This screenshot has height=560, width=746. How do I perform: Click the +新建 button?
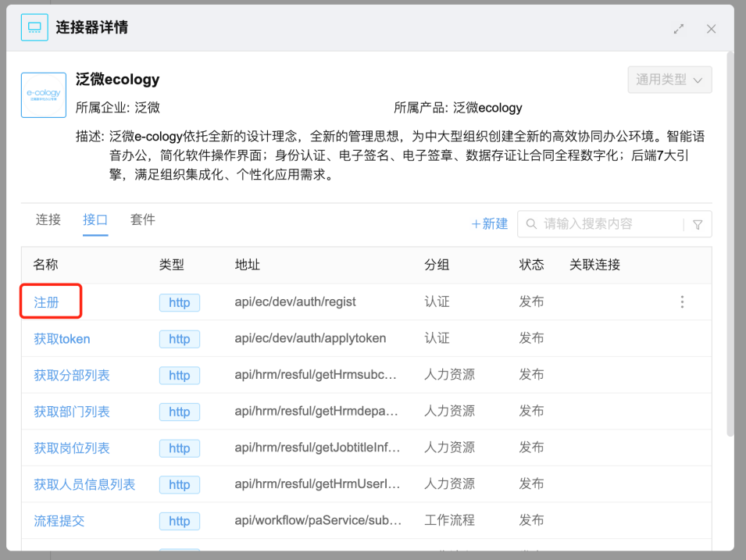point(490,223)
